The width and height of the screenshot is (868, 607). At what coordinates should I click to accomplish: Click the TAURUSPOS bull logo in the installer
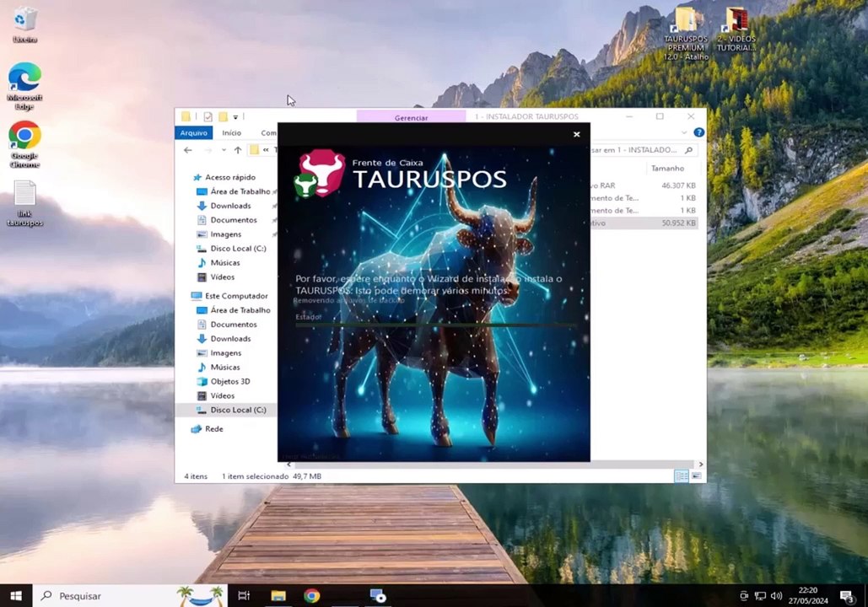pos(321,173)
